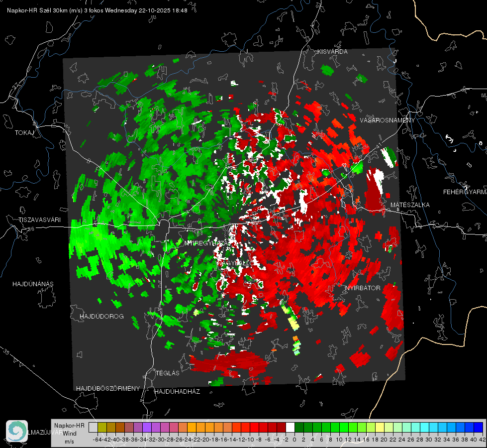487x448 pixels.
Task: Click the KISVÁRDA city label
Action: (332, 52)
